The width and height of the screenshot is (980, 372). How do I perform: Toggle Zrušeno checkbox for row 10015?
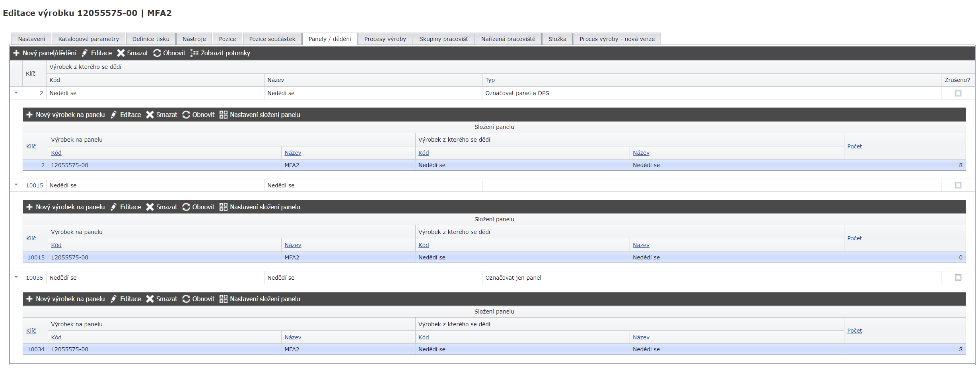coord(958,185)
